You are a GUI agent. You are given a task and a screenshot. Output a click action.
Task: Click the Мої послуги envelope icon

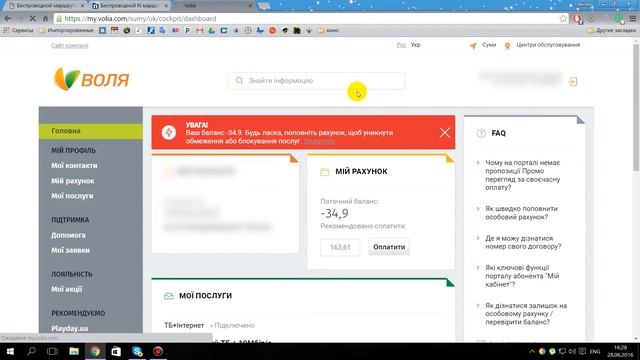[x=169, y=296]
